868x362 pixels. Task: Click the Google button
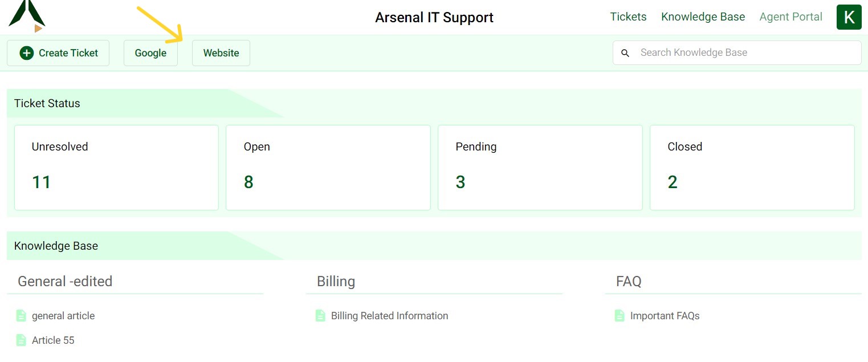point(150,52)
